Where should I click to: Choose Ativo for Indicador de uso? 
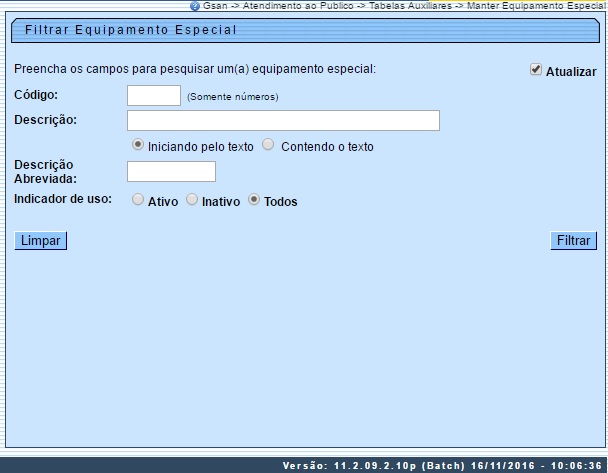tap(138, 200)
